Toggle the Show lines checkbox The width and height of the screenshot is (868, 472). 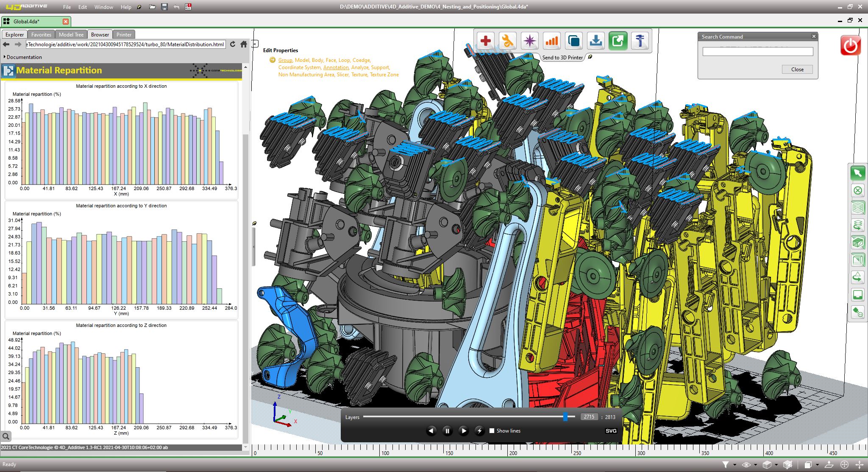[492, 430]
